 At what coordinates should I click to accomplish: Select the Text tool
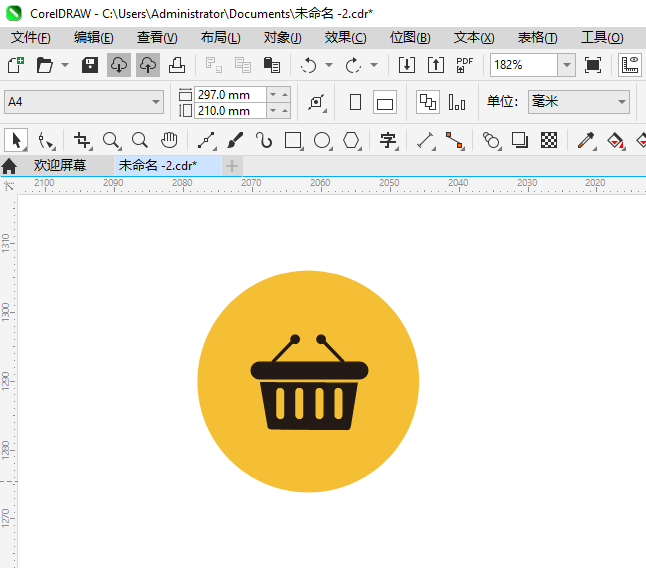[387, 140]
